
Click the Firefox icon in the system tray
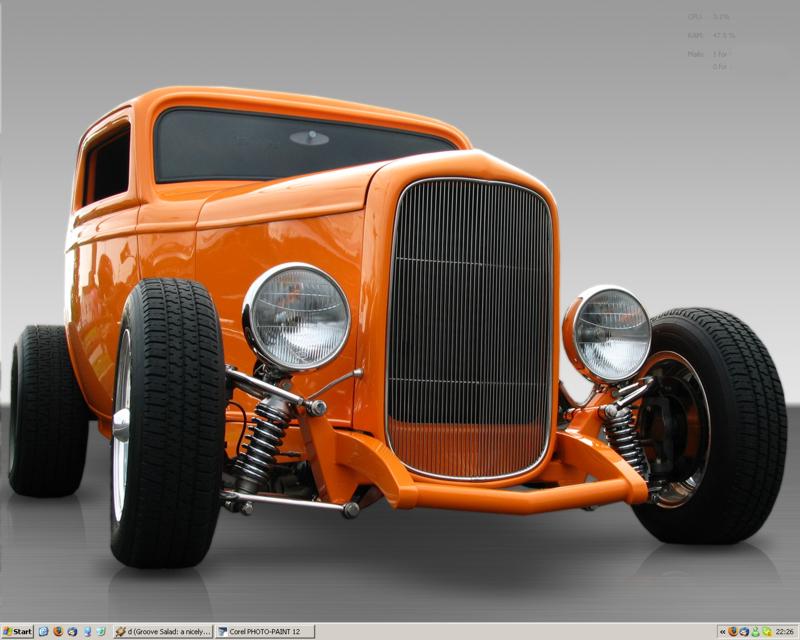pyautogui.click(x=733, y=632)
